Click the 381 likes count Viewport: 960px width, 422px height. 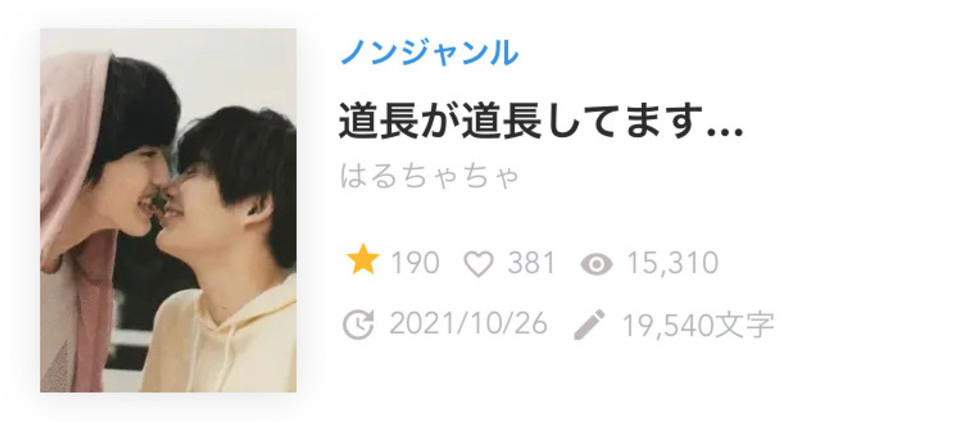531,264
